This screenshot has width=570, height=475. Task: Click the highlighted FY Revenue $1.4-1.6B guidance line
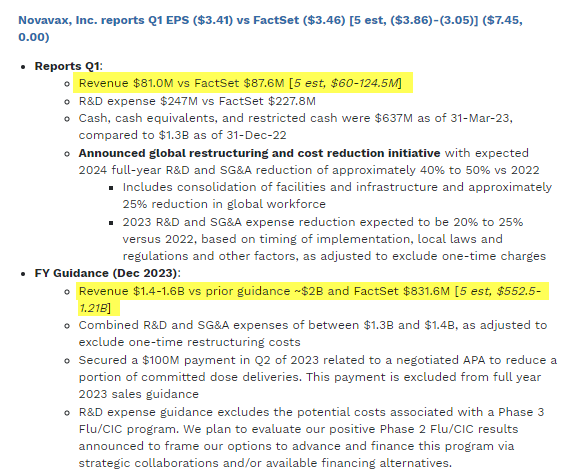pyautogui.click(x=310, y=299)
